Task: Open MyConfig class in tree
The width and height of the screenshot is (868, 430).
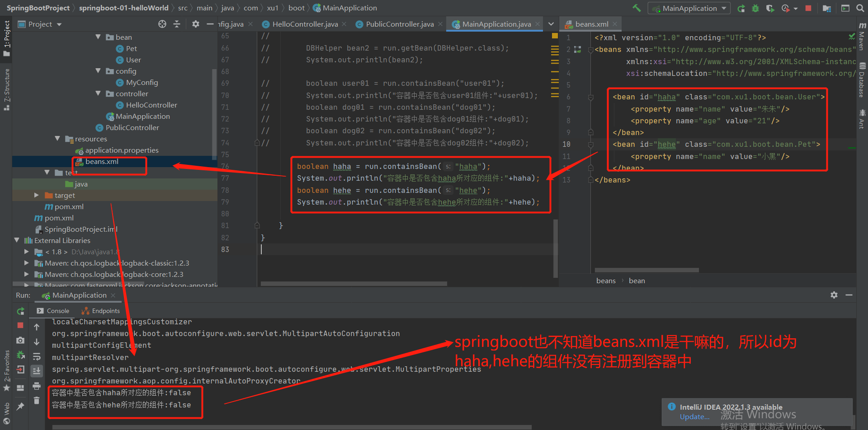Action: coord(142,82)
